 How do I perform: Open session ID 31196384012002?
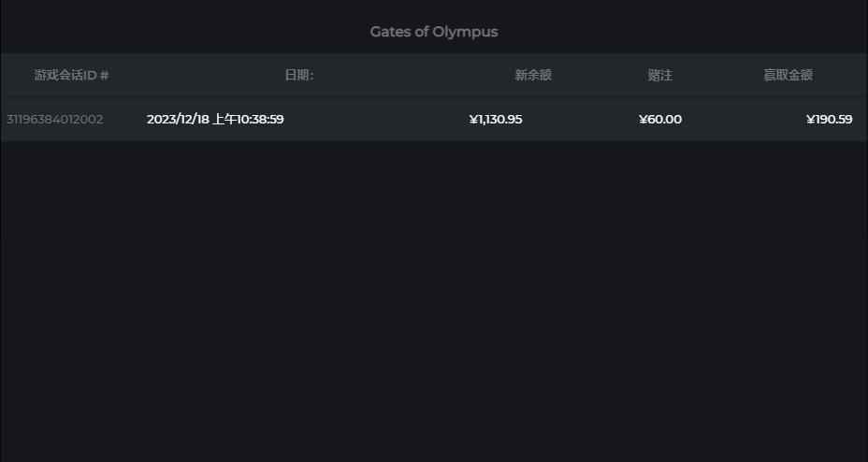[x=54, y=120]
